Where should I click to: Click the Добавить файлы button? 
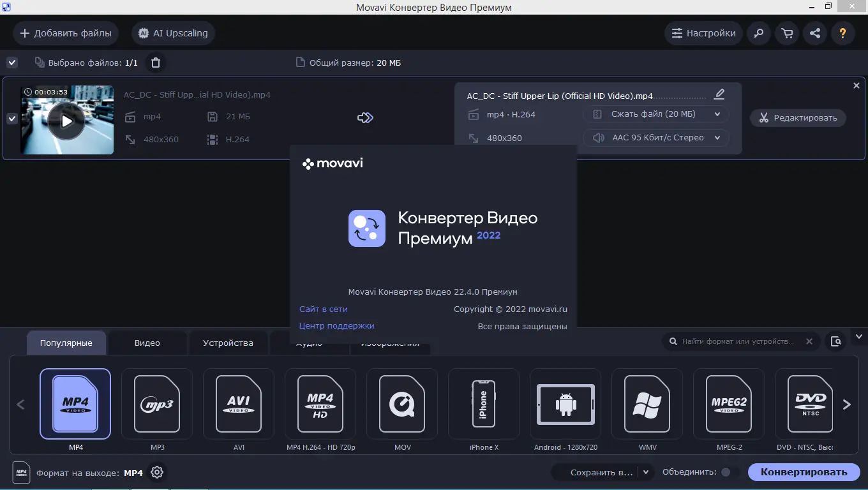pyautogui.click(x=66, y=33)
